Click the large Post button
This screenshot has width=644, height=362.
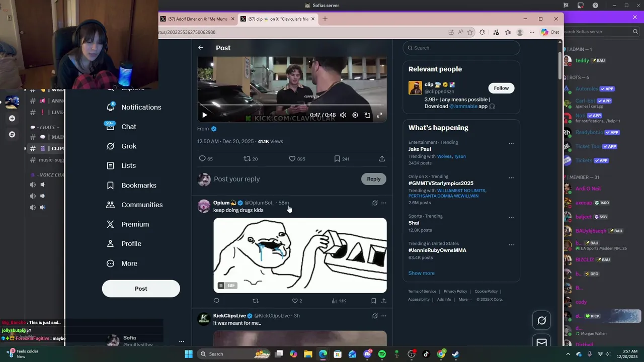[x=141, y=289]
